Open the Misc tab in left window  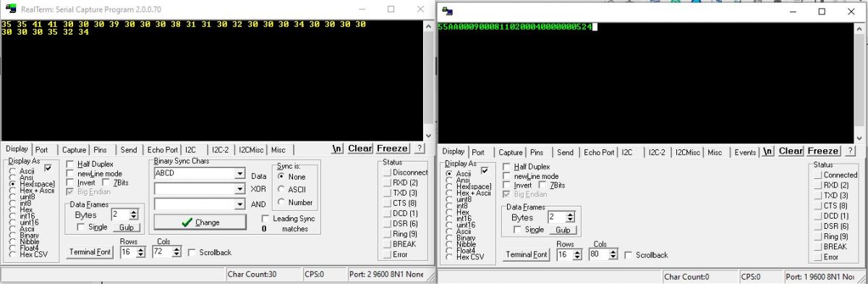click(x=278, y=150)
